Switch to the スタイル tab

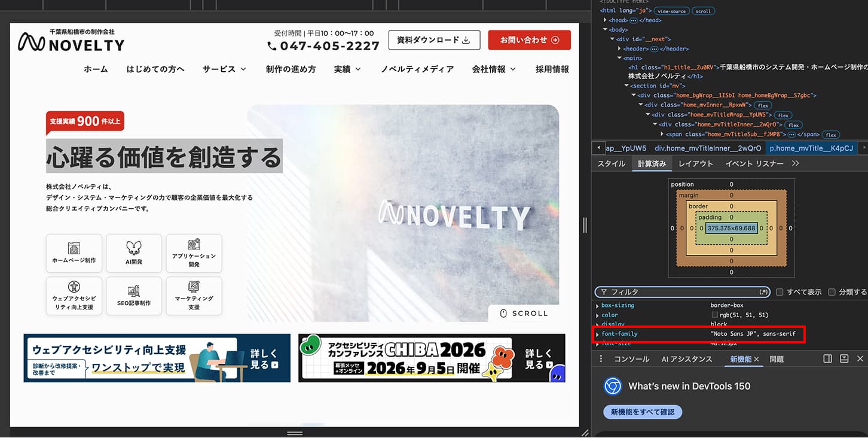[x=612, y=164]
